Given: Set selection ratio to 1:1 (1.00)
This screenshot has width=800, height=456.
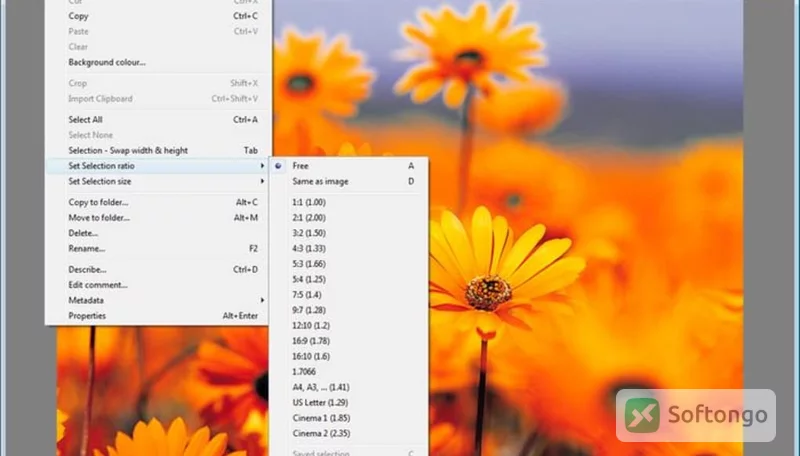Looking at the screenshot, I should click(x=349, y=202).
